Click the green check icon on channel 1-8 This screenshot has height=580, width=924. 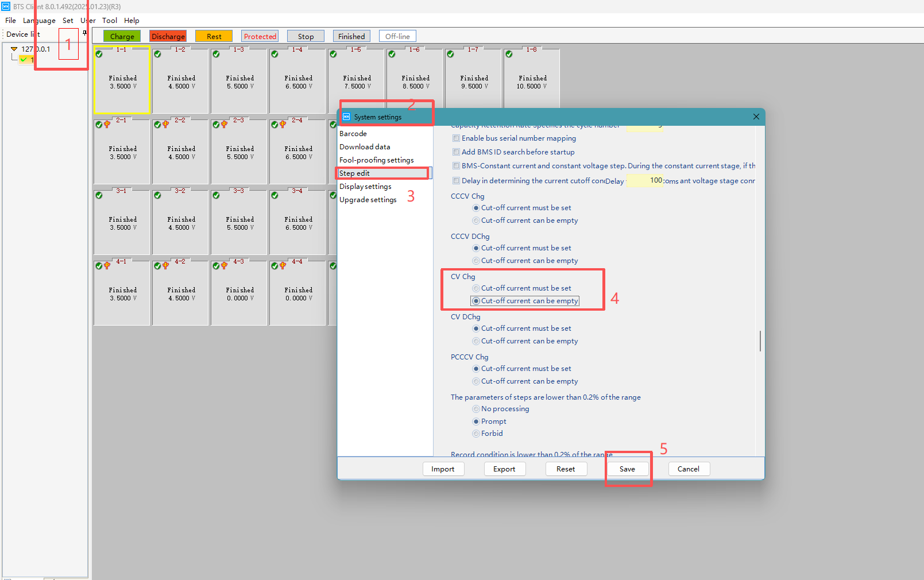point(509,54)
